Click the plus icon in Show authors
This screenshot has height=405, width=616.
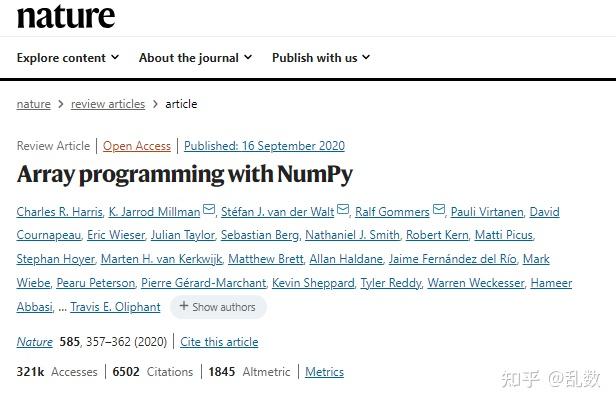[x=183, y=306]
